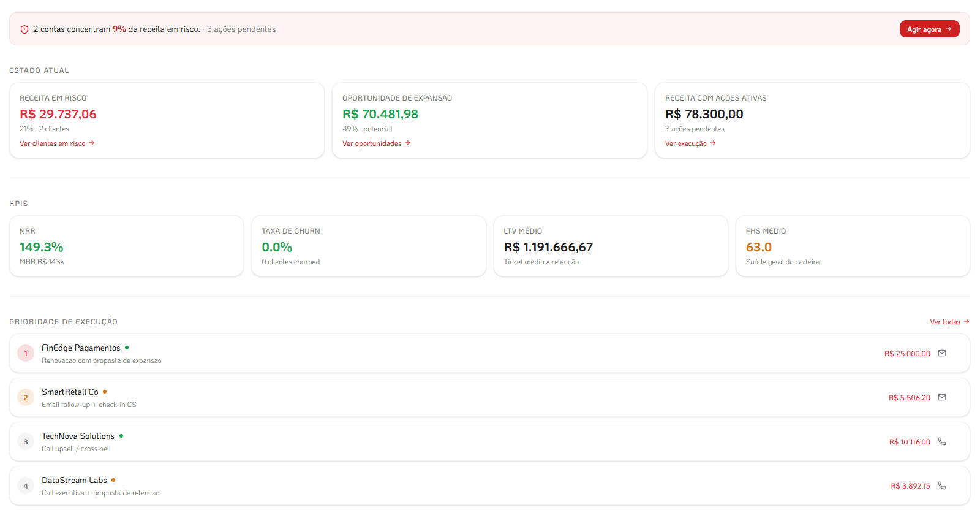This screenshot has width=980, height=510.
Task: Select the Receita com Ações Ativas card
Action: (812, 120)
